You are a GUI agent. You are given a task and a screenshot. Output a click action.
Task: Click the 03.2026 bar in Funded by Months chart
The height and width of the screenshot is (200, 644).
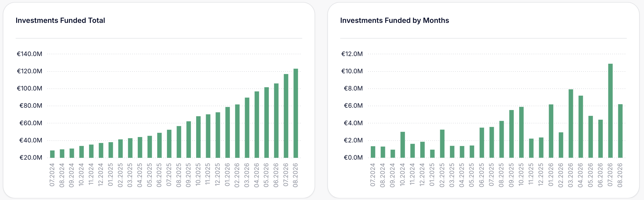click(x=571, y=123)
